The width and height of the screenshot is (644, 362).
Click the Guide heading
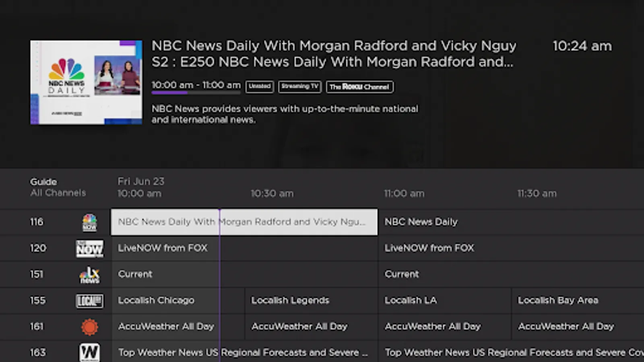click(43, 182)
